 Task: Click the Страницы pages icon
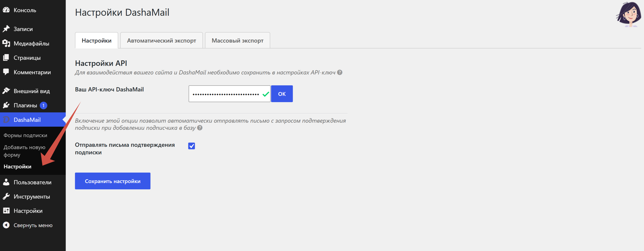(6, 58)
